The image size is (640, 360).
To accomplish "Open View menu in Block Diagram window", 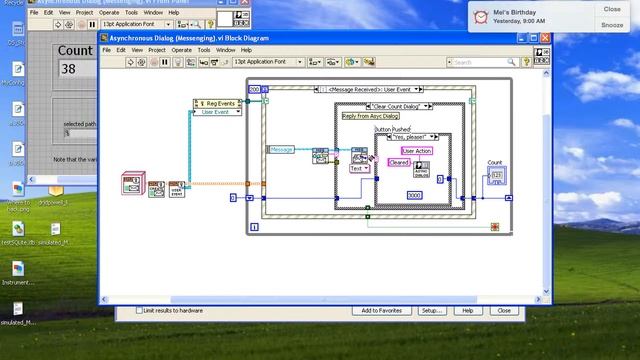I will coord(137,50).
